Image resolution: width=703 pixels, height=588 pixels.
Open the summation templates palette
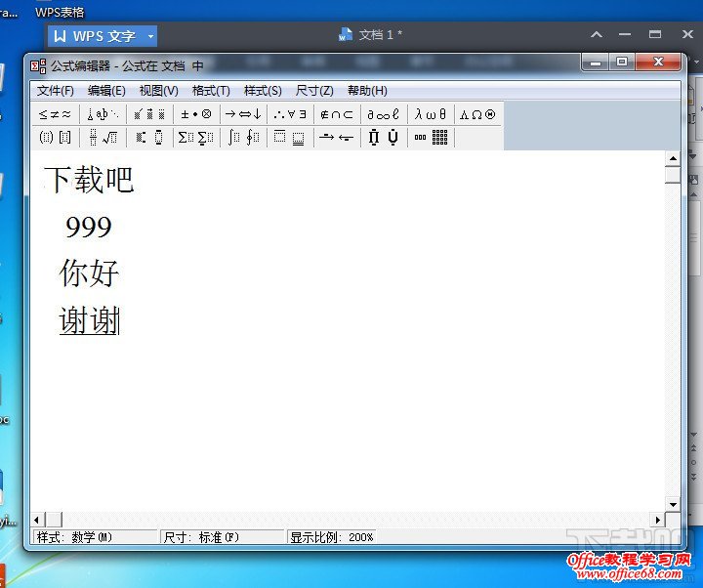[x=196, y=138]
